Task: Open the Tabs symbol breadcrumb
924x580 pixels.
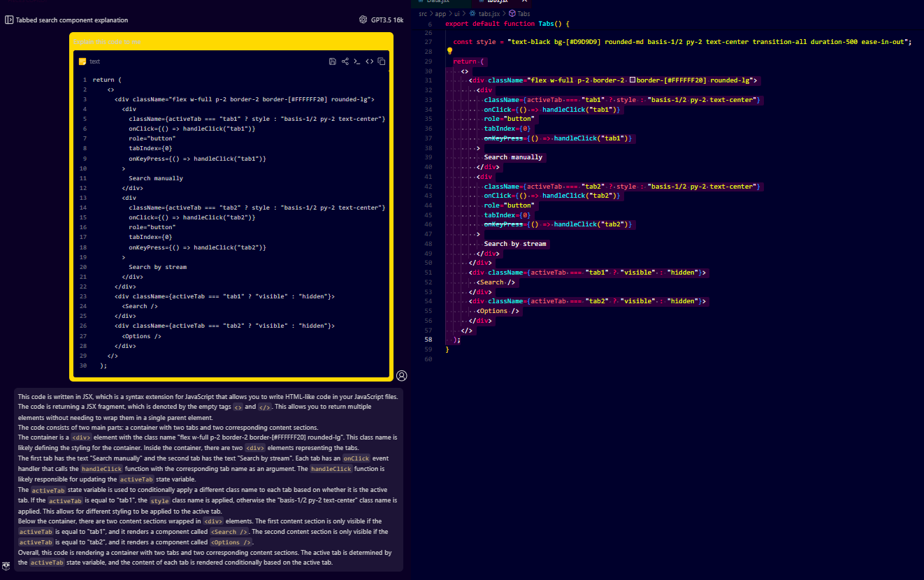Action: pos(519,13)
